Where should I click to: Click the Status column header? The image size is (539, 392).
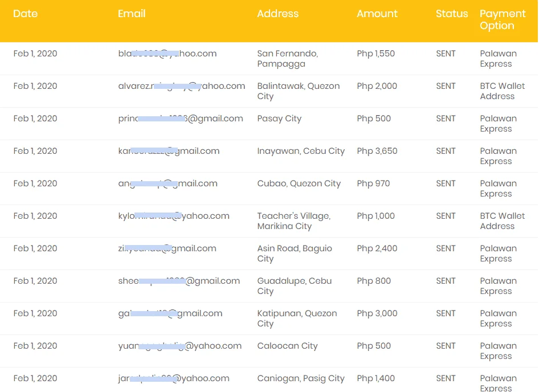pos(452,14)
